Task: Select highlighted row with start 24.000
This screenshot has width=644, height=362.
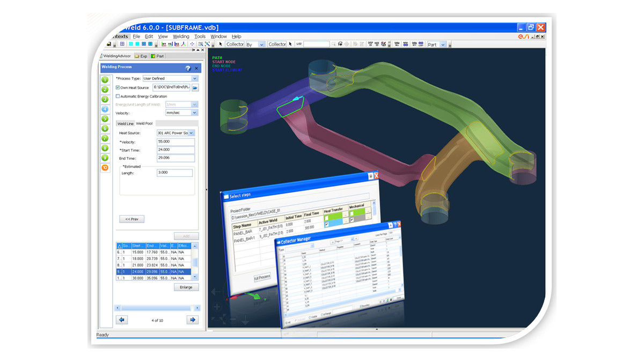Action: pyautogui.click(x=155, y=271)
